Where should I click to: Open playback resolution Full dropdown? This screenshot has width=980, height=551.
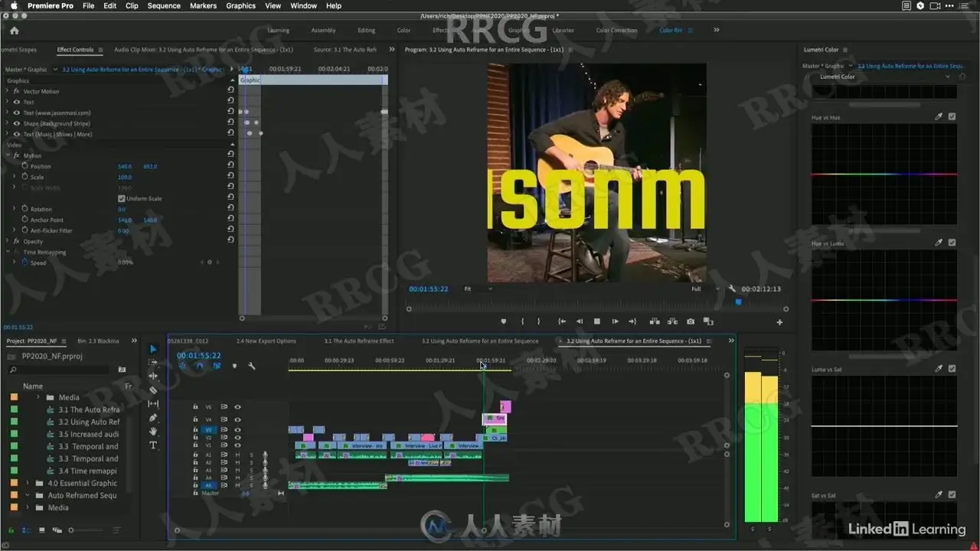click(705, 289)
